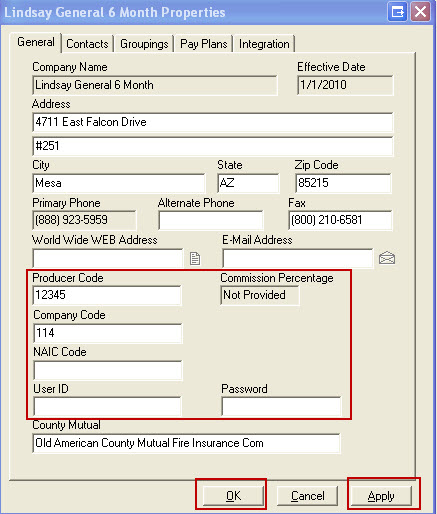Click the Cancel button
The height and width of the screenshot is (514, 437).
(307, 496)
